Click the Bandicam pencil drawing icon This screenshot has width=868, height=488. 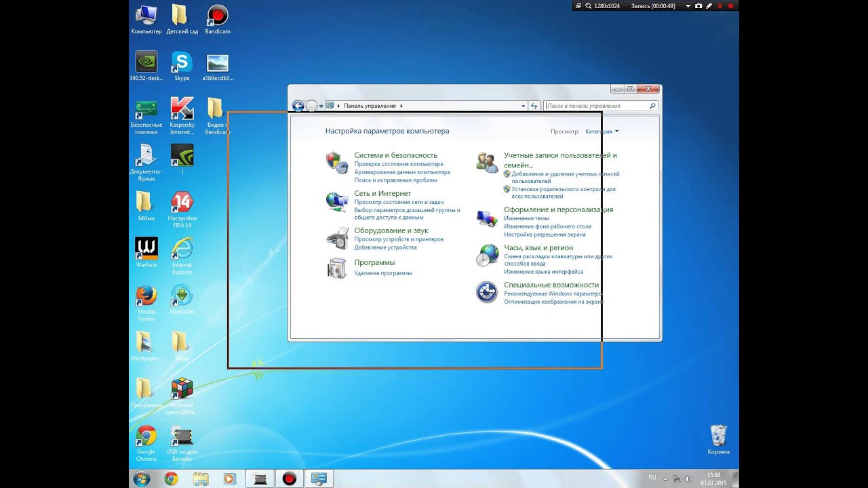(709, 5)
